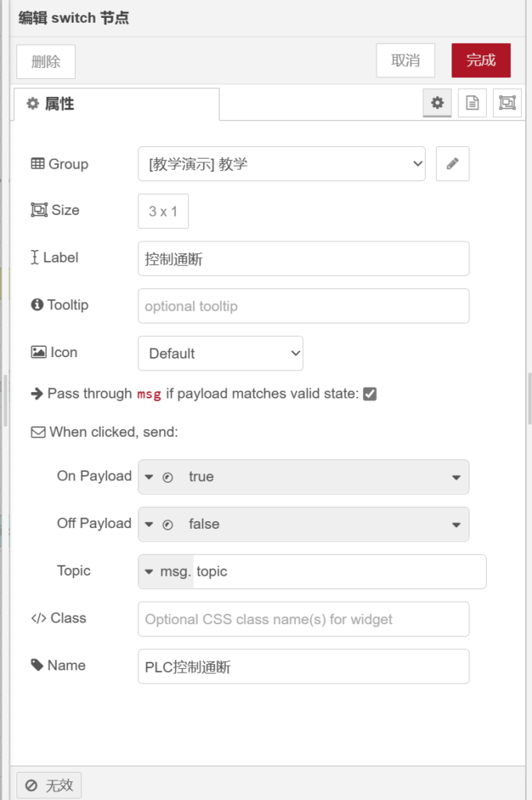Open node properties gear icon tab
This screenshot has width=532, height=800.
437,103
